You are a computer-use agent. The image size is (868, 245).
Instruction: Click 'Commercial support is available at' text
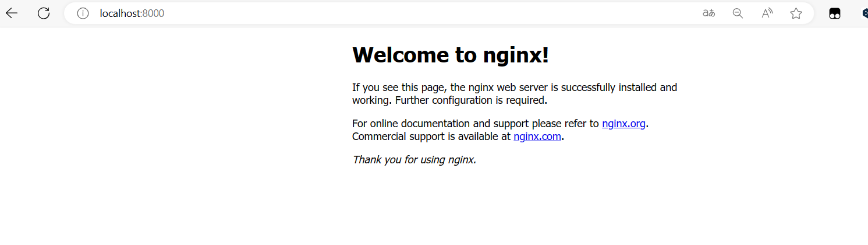click(431, 136)
